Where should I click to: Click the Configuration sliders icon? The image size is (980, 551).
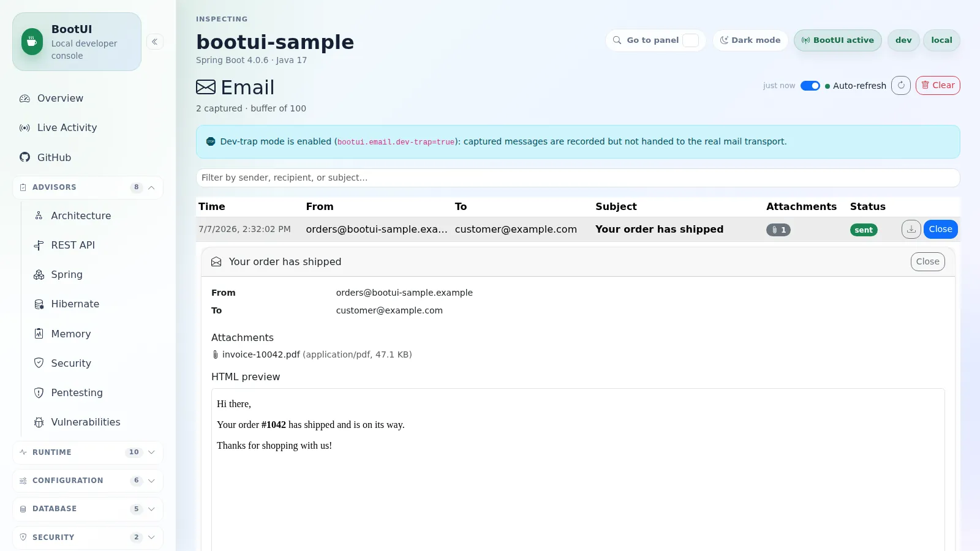click(23, 481)
